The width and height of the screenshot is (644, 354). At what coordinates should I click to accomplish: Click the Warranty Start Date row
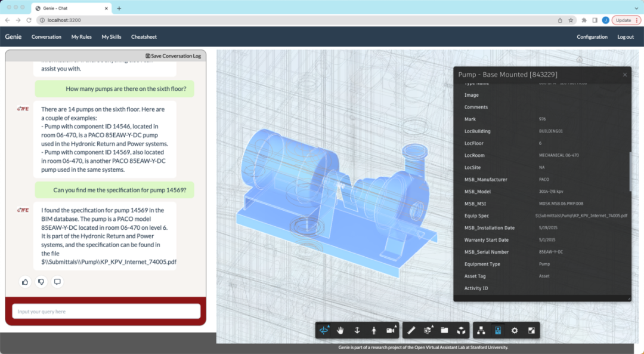point(542,240)
